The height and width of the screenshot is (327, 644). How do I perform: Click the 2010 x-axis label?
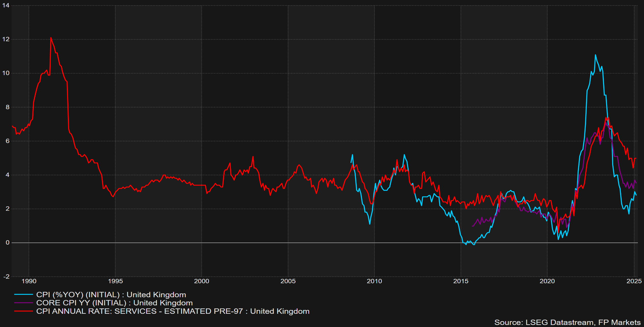tap(374, 281)
